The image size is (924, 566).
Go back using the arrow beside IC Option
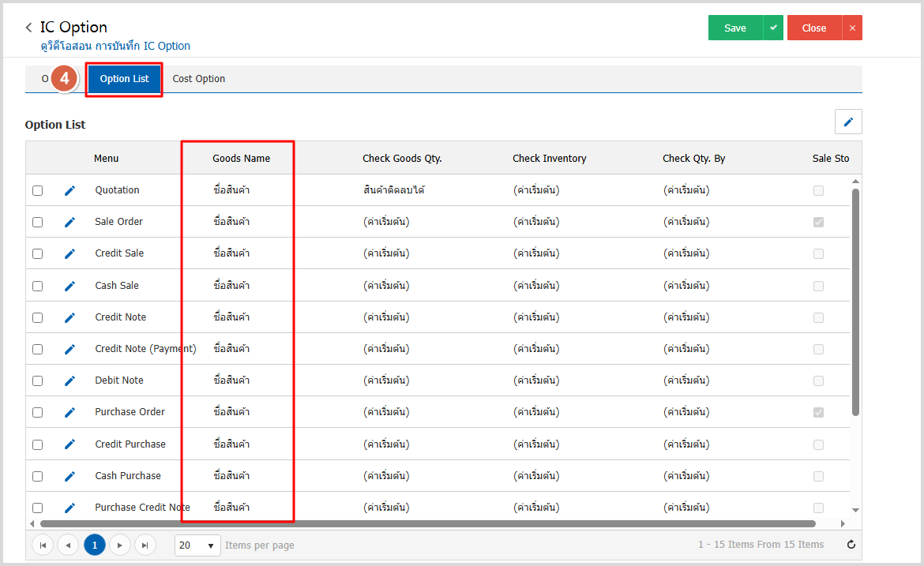coord(29,28)
